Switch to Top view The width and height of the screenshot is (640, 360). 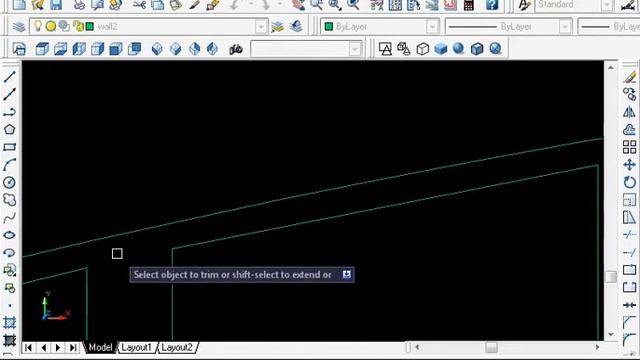coord(42,49)
